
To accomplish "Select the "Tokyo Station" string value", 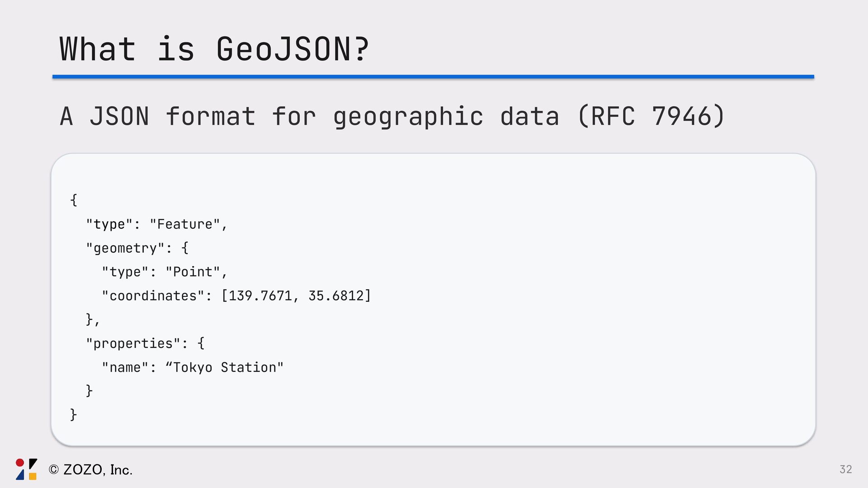I will pos(225,367).
